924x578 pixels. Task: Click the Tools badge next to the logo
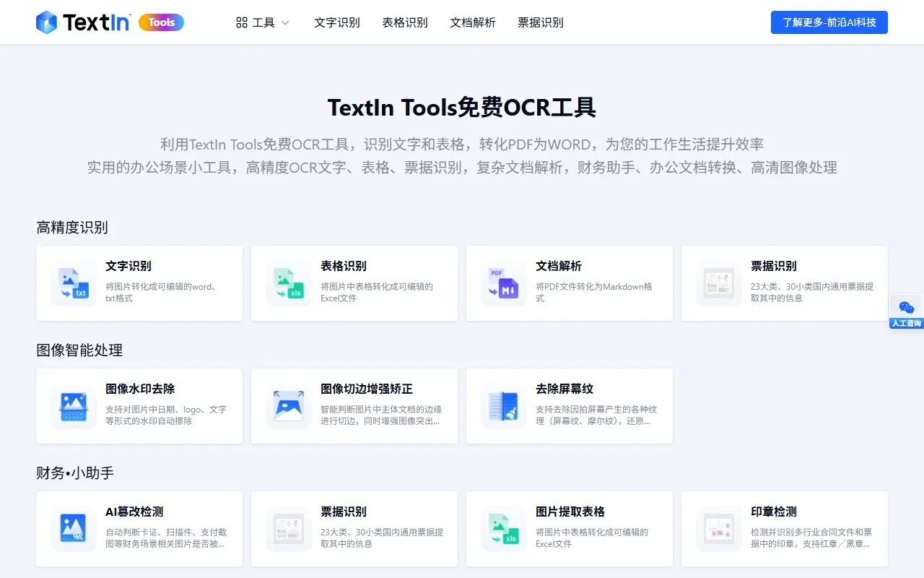point(160,22)
